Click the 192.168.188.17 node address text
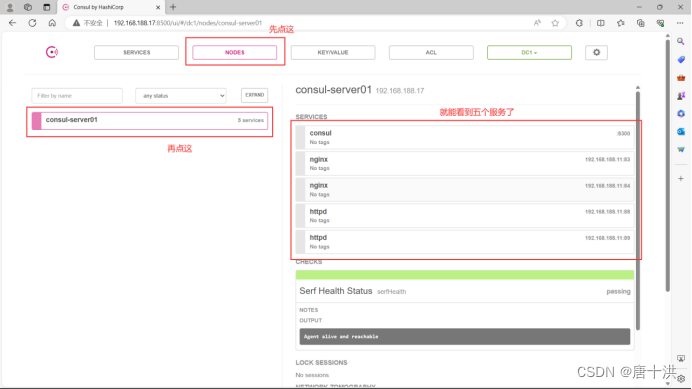 pos(400,91)
